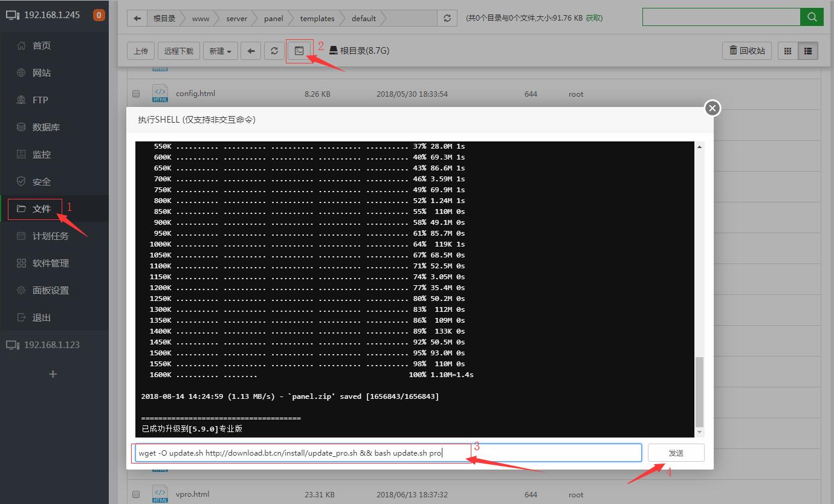This screenshot has width=834, height=504.
Task: Expand the 新建 dropdown
Action: (220, 51)
